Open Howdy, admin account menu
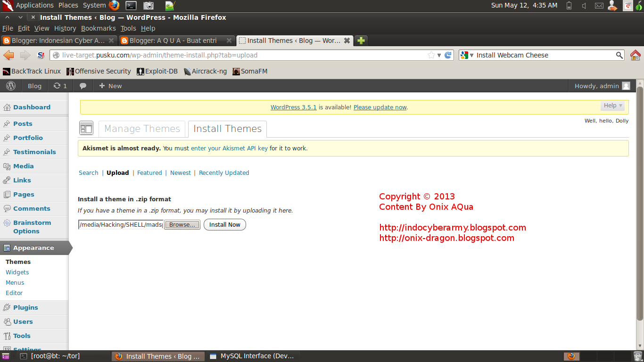The width and height of the screenshot is (644, 362). 602,86
